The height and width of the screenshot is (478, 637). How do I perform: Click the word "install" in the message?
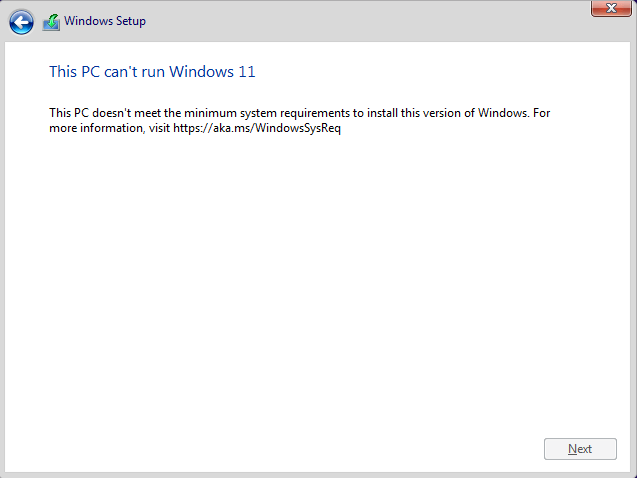tap(382, 113)
